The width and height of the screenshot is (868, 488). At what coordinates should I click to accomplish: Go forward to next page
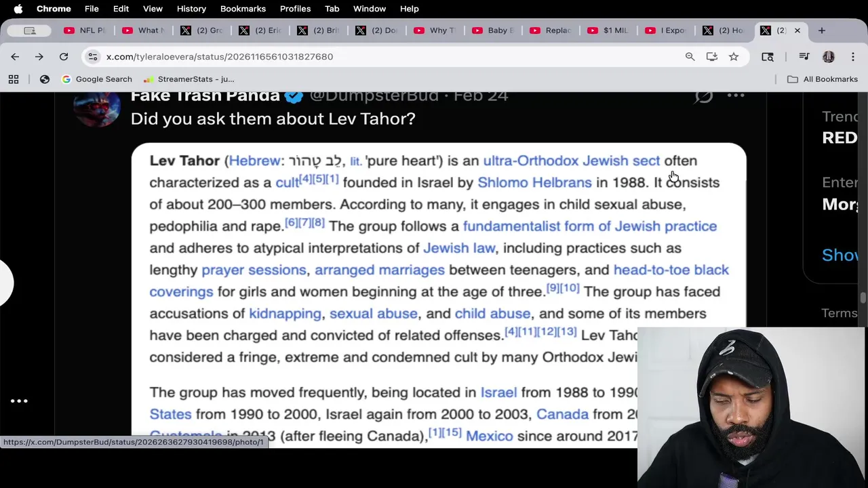pyautogui.click(x=39, y=57)
